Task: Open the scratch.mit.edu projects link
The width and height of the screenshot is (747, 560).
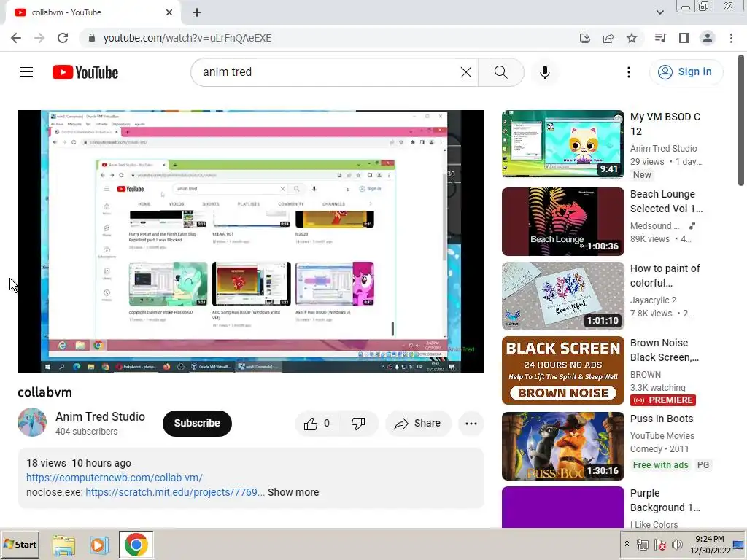Action: point(175,492)
